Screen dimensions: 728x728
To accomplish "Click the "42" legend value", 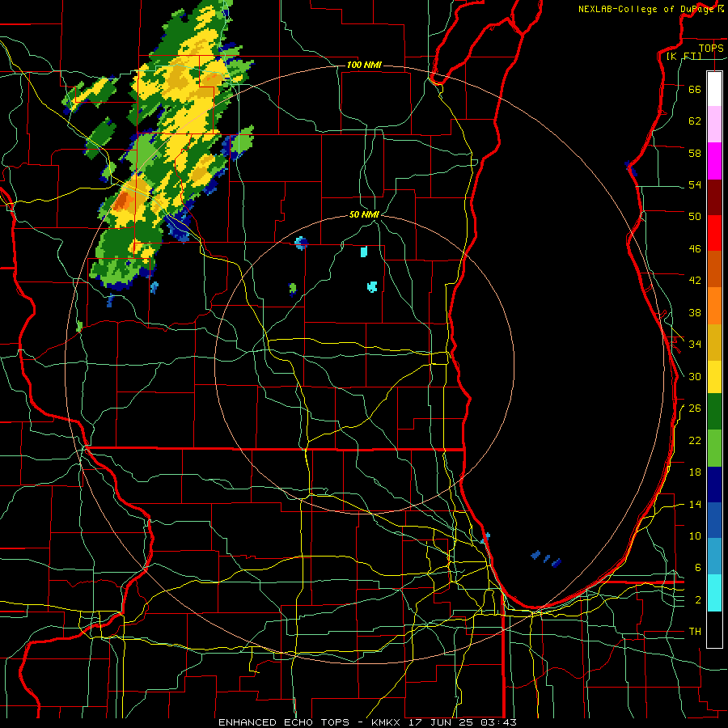I will tap(695, 281).
